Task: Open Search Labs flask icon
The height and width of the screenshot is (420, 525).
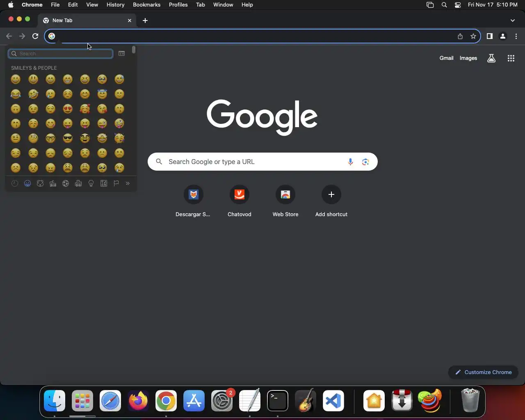Action: click(491, 58)
